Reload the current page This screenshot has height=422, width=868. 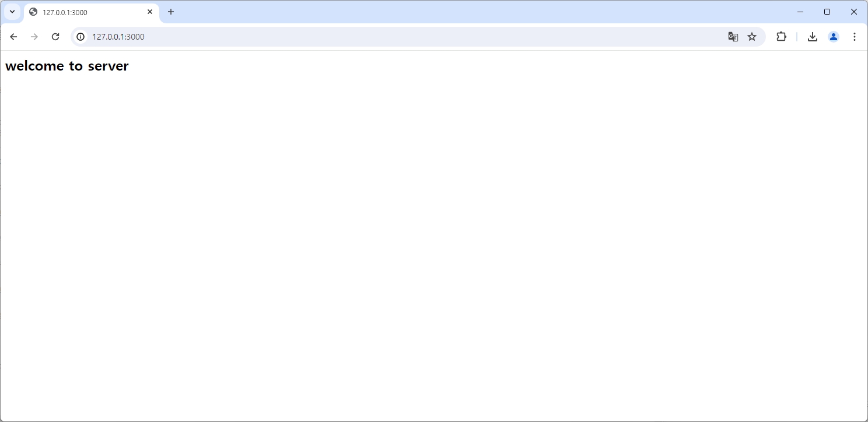pos(55,37)
